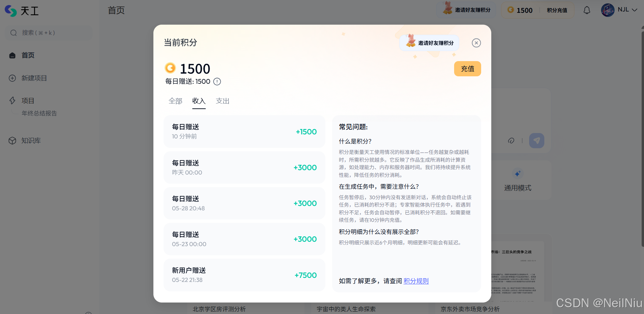Switch to the 支出 tab

pos(222,101)
